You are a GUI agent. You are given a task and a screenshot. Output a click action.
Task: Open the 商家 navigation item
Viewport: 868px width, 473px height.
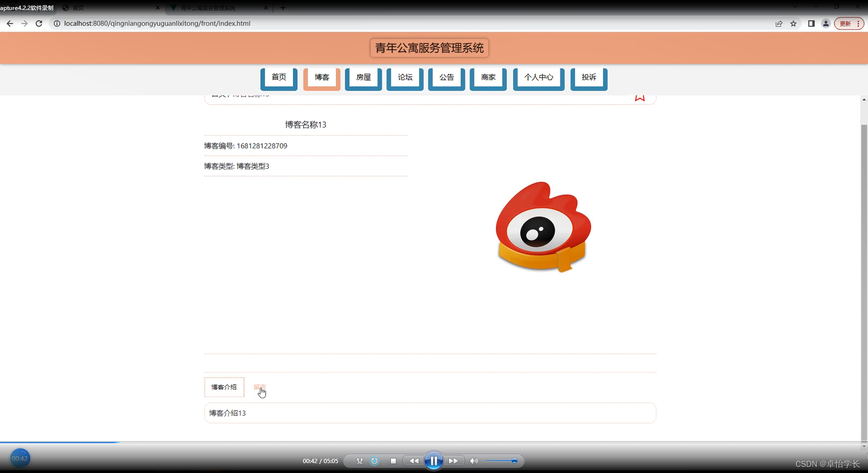pyautogui.click(x=488, y=78)
